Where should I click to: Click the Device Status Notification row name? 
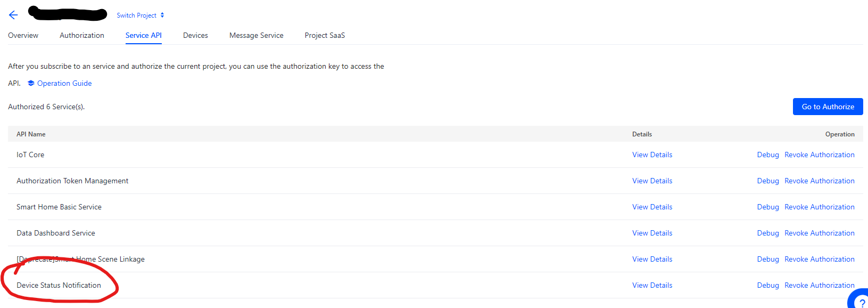(x=59, y=285)
